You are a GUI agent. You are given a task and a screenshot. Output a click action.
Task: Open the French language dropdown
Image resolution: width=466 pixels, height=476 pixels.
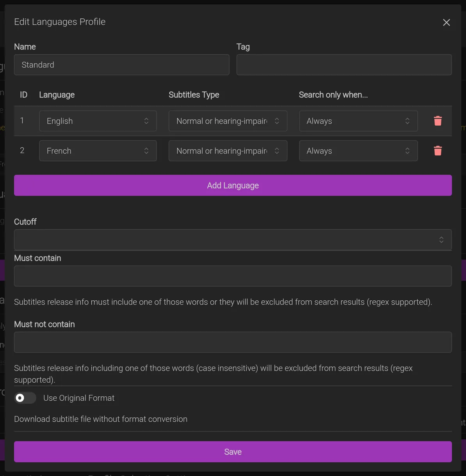coord(98,151)
